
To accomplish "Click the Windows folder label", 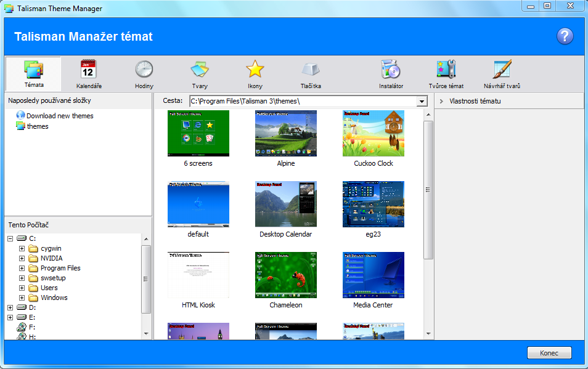I will (x=54, y=298).
